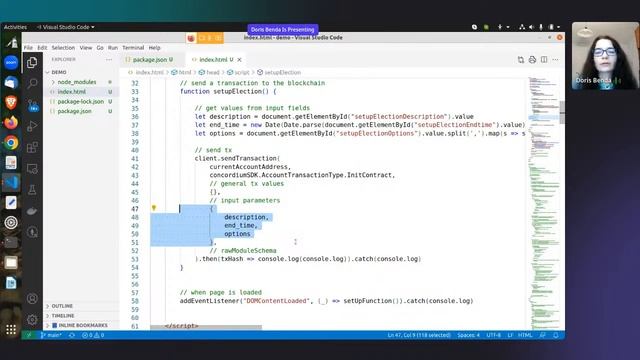Launch Zoom from the Ubuntu dock
640x360 pixels.
[x=11, y=62]
